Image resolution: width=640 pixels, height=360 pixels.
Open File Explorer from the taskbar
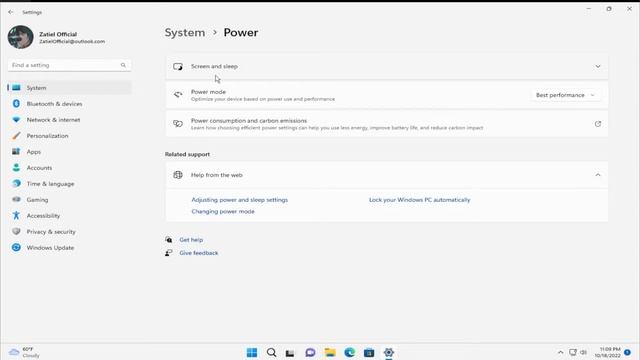(x=330, y=352)
